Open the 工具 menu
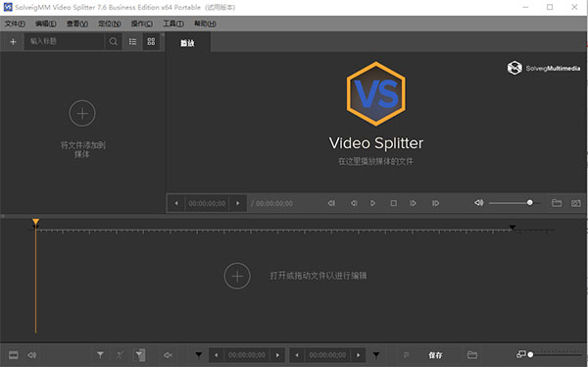588x367 pixels. point(172,24)
